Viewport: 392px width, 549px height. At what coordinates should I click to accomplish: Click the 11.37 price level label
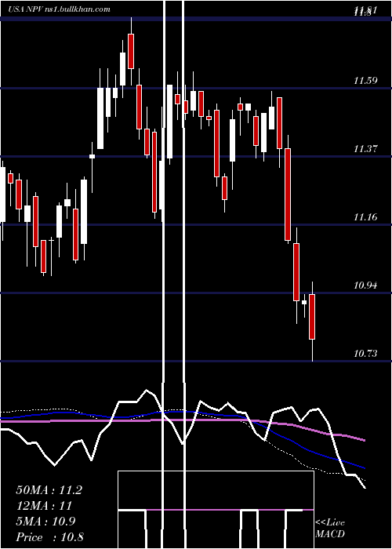[x=365, y=149]
